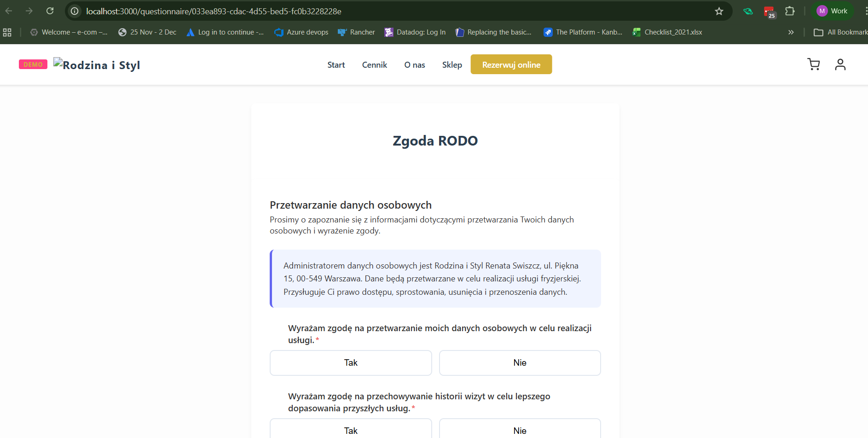Open the Cennik menu item
868x438 pixels.
click(x=374, y=64)
